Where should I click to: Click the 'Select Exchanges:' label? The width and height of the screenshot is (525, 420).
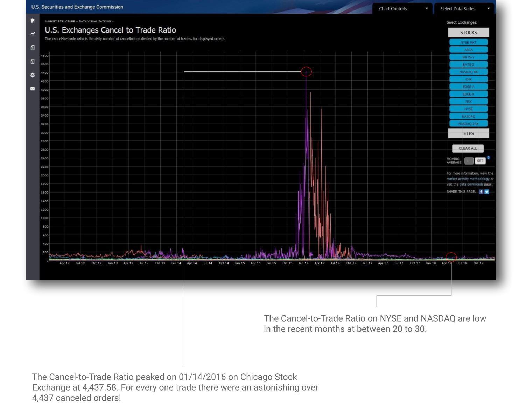462,22
